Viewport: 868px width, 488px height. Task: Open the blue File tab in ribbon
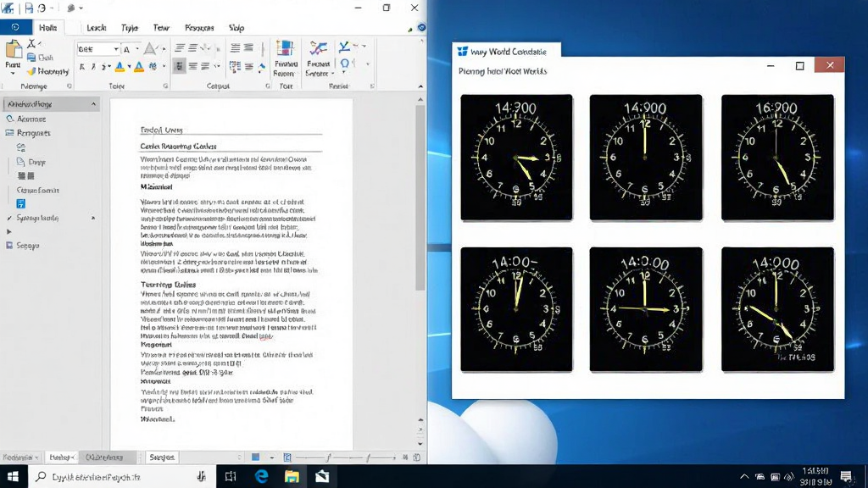tap(15, 27)
